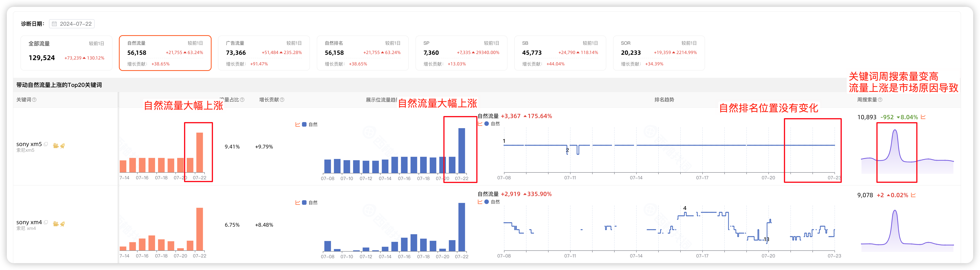Click the 6.75% traffic share value
The width and height of the screenshot is (980, 270).
232,225
